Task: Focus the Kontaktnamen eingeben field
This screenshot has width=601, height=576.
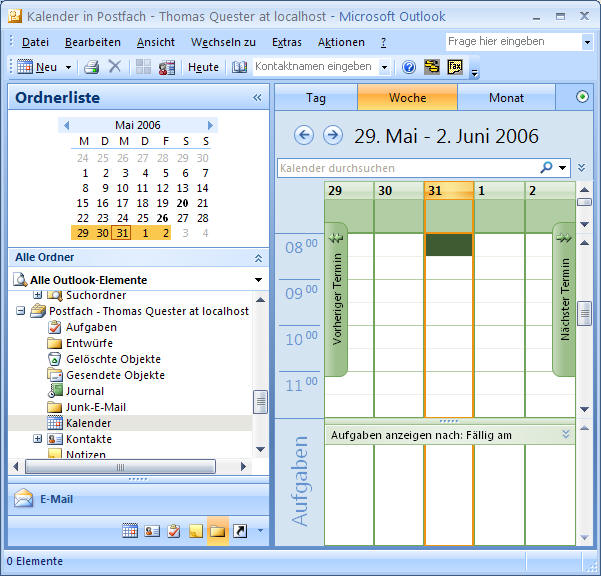Action: 315,67
